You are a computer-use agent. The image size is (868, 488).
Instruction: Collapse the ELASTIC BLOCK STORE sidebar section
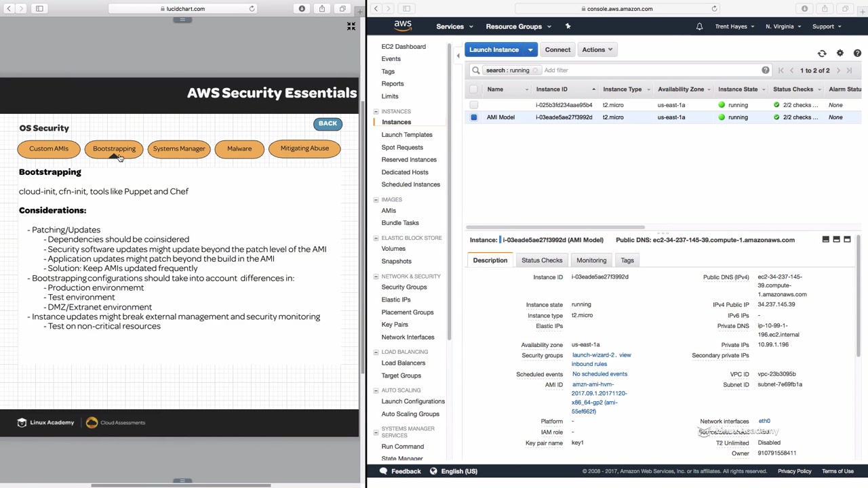376,238
